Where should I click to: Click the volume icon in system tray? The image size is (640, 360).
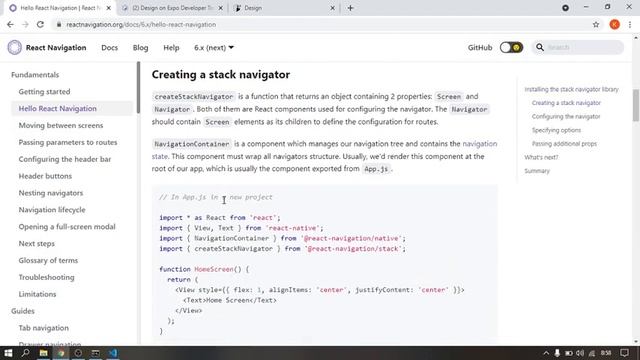580,353
